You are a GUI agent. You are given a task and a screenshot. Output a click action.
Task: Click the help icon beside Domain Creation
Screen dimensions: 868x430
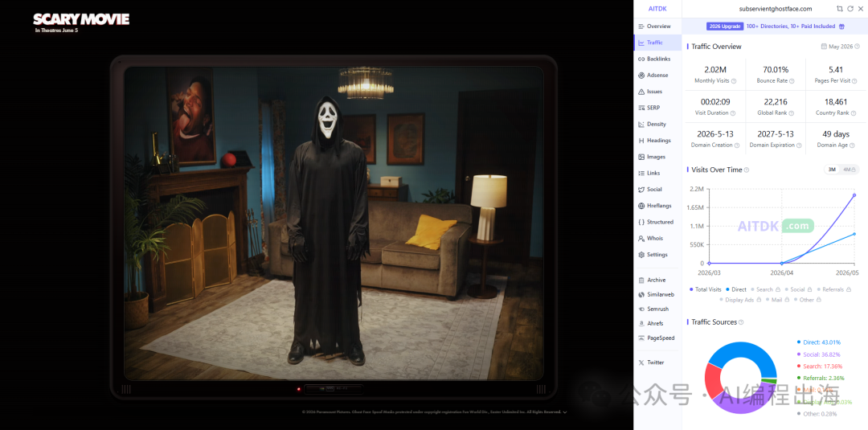pyautogui.click(x=737, y=145)
